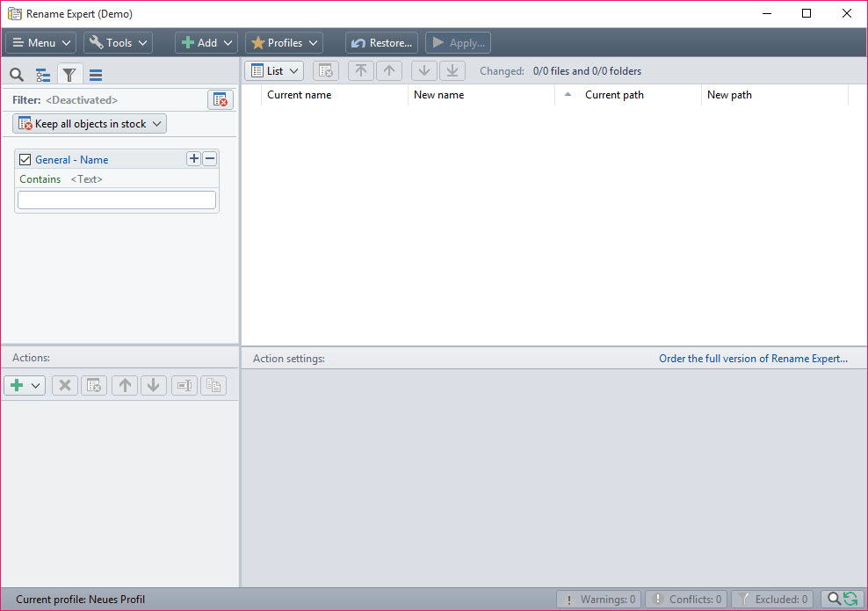This screenshot has height=611, width=868.
Task: Click the Warnings: 0 status button
Action: tap(598, 599)
